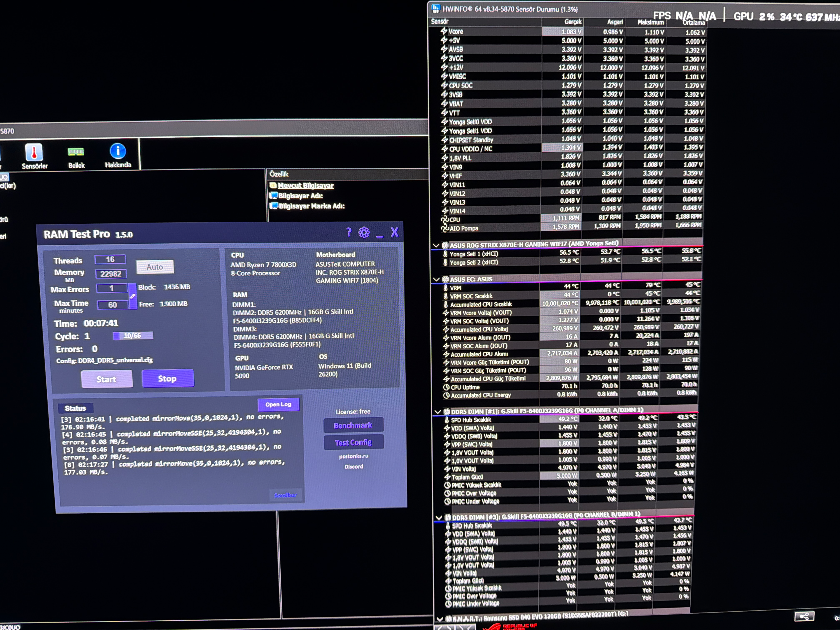Follow the pcstonks.ru link
This screenshot has width=840, height=630.
click(x=353, y=456)
